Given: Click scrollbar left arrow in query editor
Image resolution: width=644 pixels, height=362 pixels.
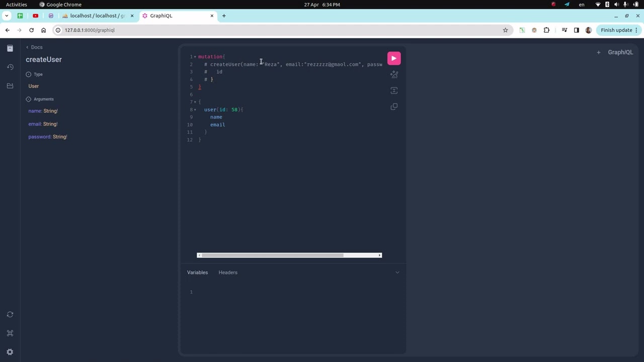Looking at the screenshot, I should tap(199, 255).
